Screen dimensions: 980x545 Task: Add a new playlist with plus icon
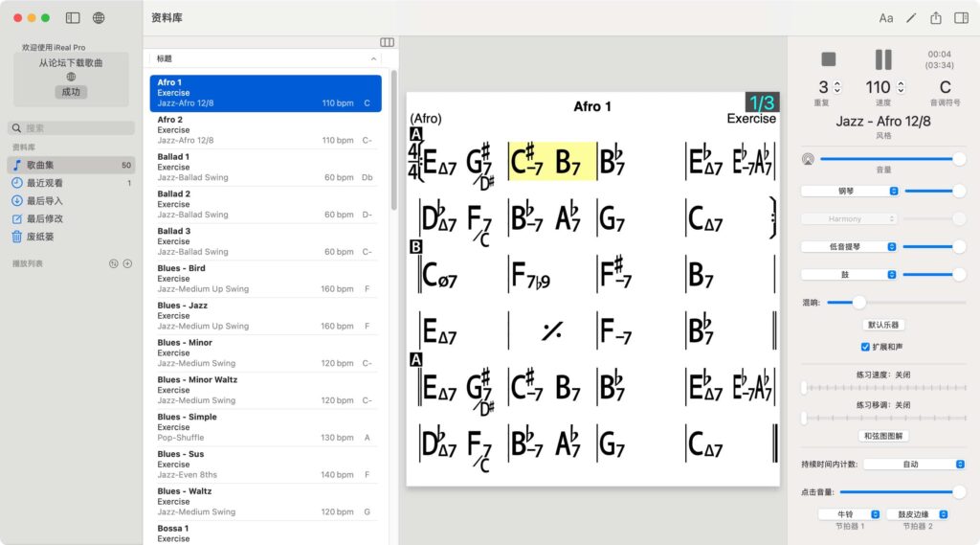(127, 263)
